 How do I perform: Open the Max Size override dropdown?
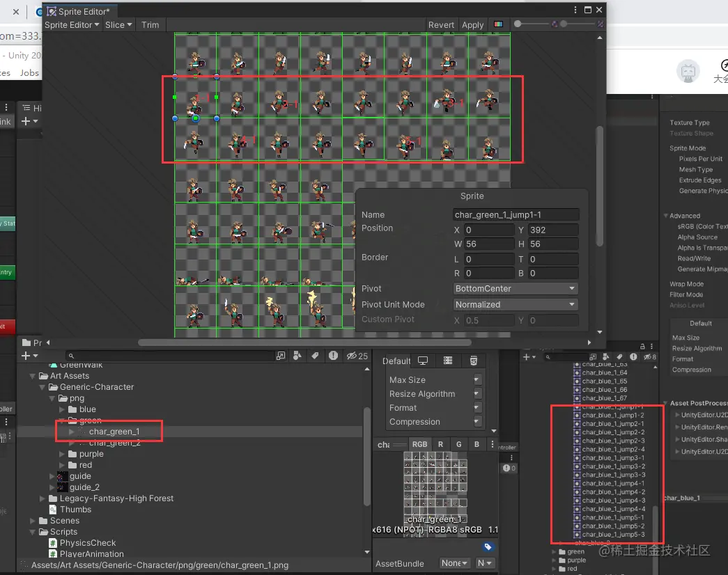tap(477, 379)
